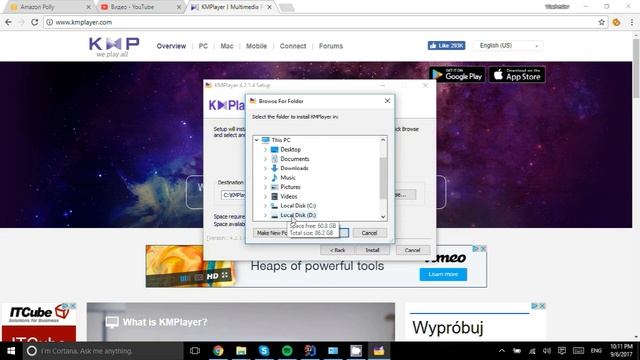Select Local Disk (D:) in tree
Image resolution: width=640 pixels, height=360 pixels.
pyautogui.click(x=298, y=215)
